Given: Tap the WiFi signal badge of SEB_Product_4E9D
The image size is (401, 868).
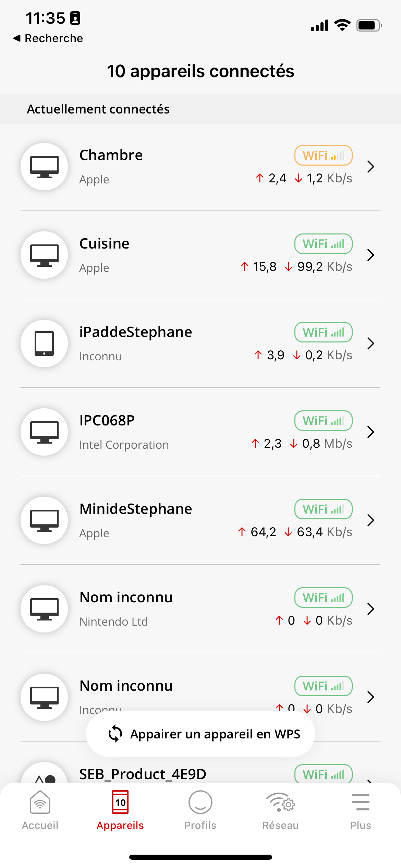Looking at the screenshot, I should 323,774.
